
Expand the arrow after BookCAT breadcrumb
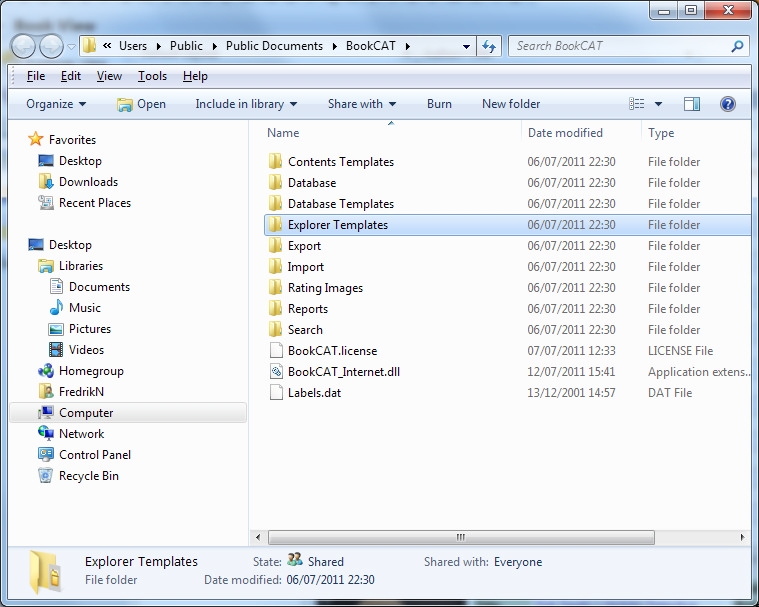coord(408,46)
